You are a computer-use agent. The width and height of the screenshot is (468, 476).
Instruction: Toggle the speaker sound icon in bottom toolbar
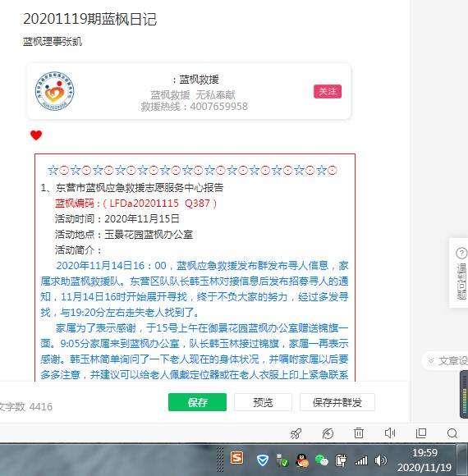coord(390,433)
